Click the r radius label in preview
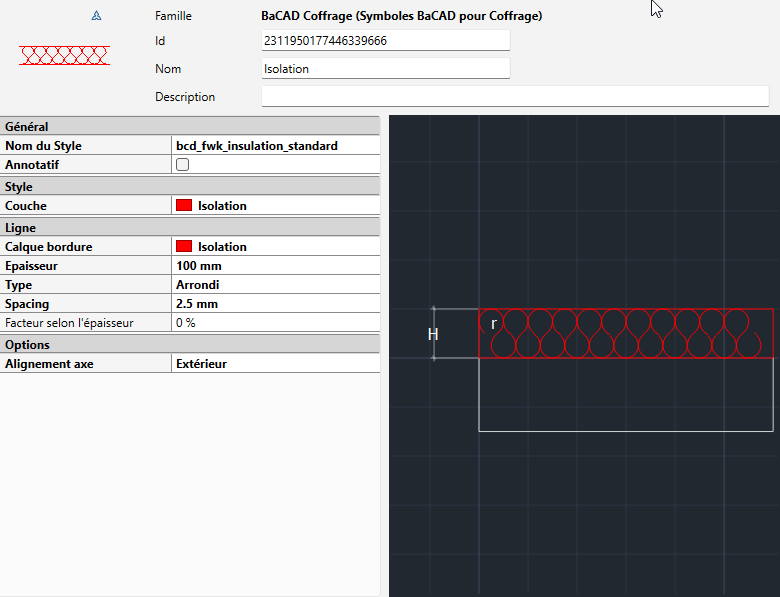The image size is (780, 597). click(x=493, y=324)
